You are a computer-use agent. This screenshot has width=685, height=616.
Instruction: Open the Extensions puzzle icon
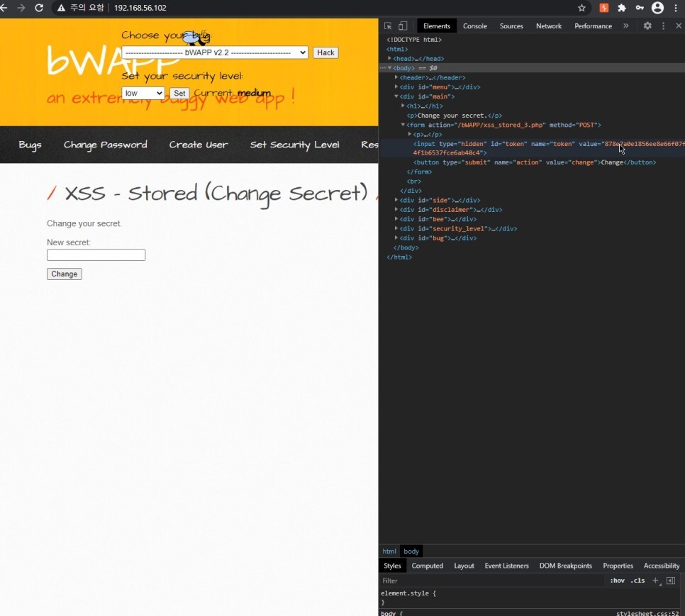tap(622, 8)
